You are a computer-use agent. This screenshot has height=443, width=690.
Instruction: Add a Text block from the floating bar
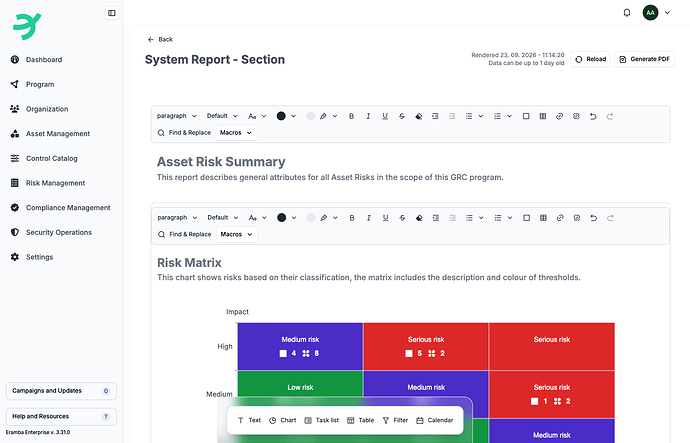pyautogui.click(x=249, y=420)
